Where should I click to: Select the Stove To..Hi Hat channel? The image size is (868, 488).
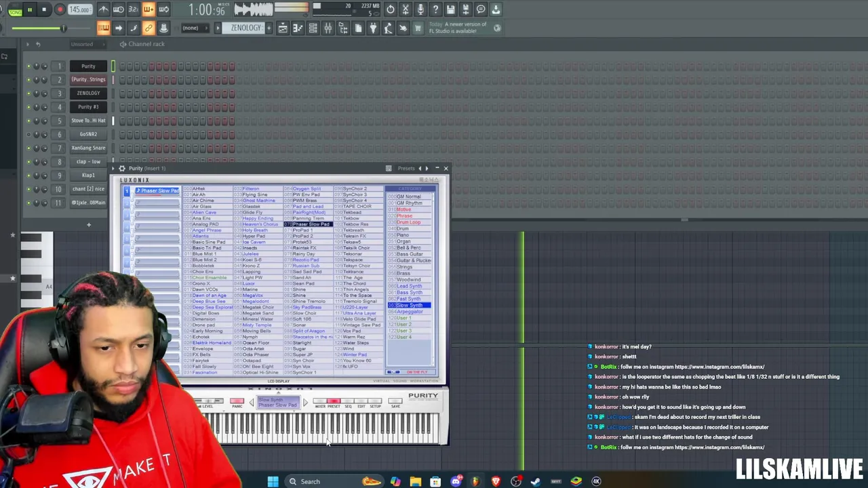[x=88, y=121]
